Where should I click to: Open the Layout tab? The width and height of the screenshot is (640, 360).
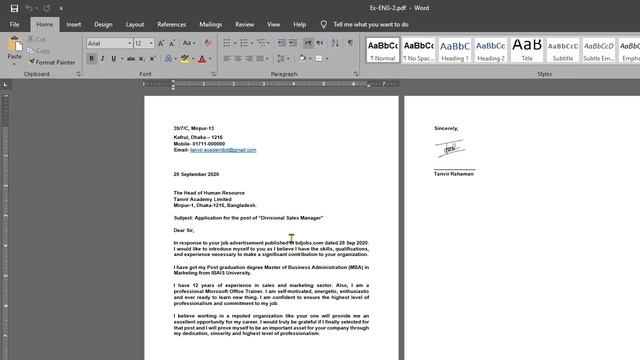(x=135, y=24)
